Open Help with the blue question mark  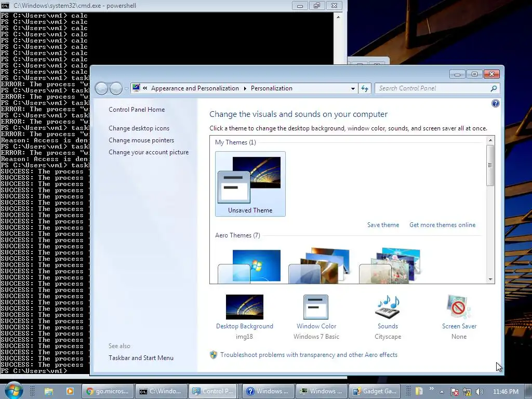click(495, 103)
